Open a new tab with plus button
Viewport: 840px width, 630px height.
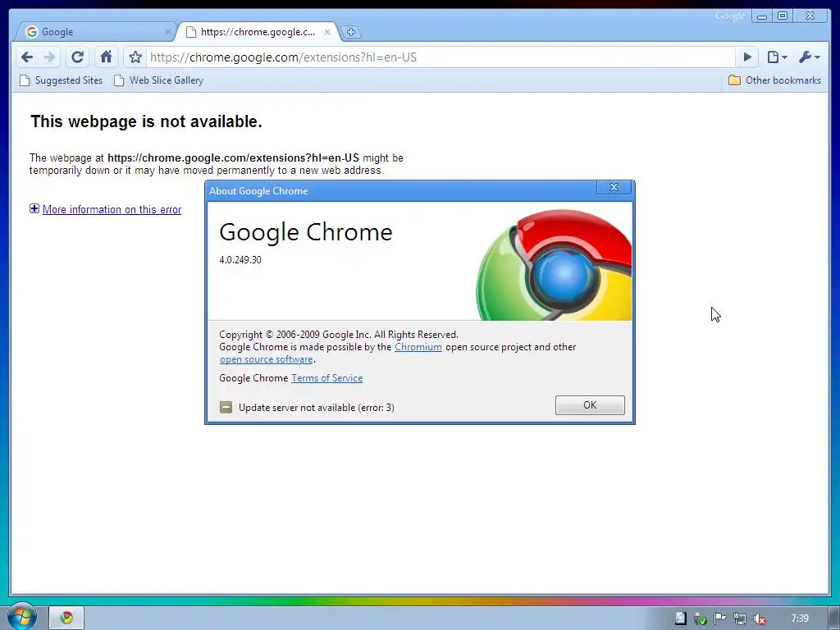click(351, 32)
